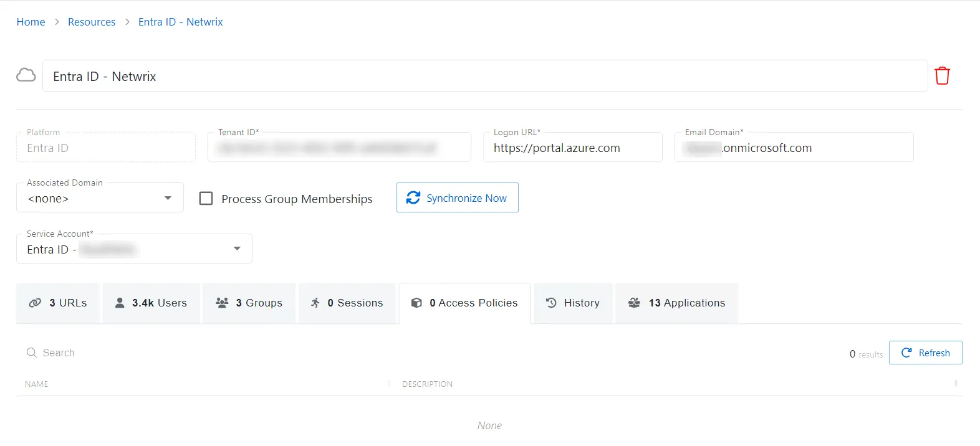Go to the Home breadcrumb link

[x=31, y=22]
